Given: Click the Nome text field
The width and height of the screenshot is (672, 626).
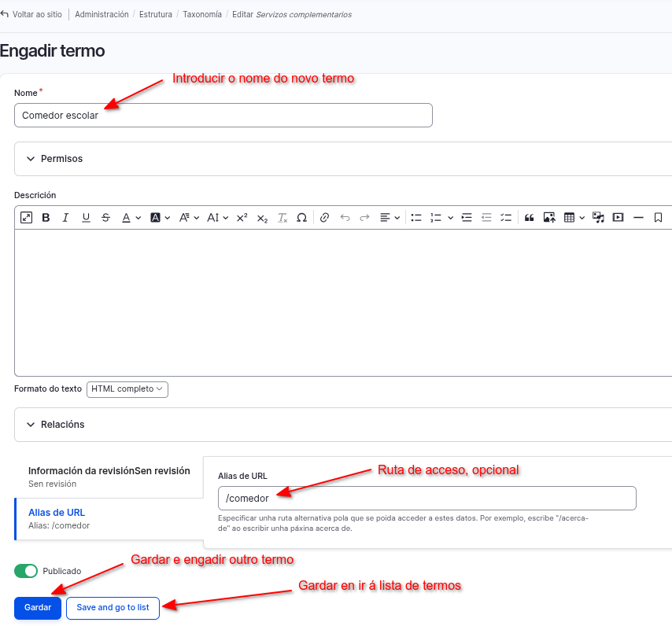Looking at the screenshot, I should click(223, 116).
